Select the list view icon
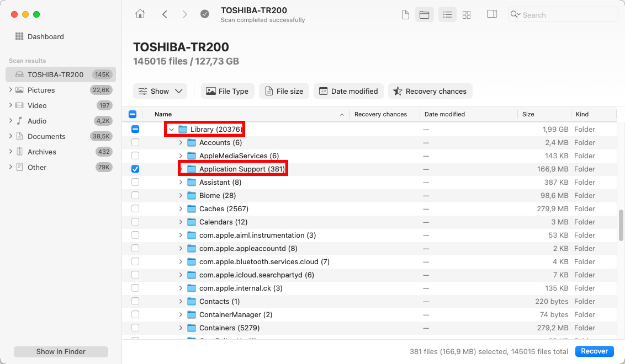Image resolution: width=625 pixels, height=364 pixels. 447,15
